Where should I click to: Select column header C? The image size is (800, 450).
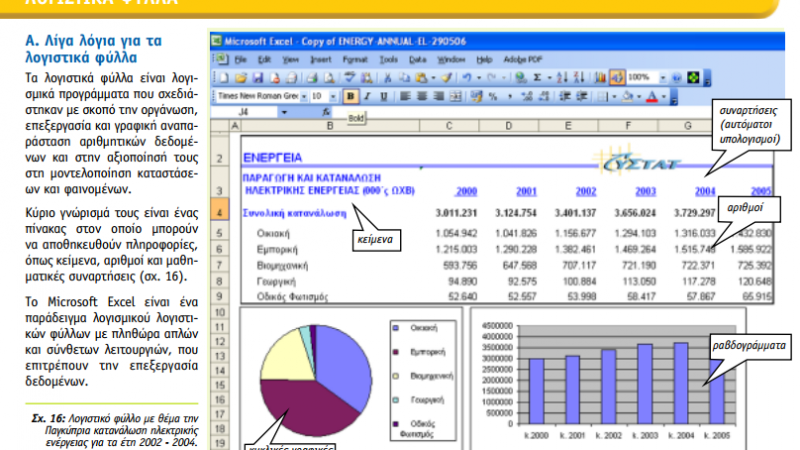[449, 126]
